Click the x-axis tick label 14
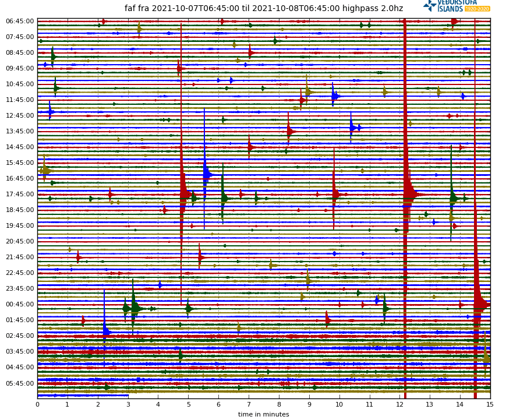The height and width of the screenshot is (420, 506). coord(460,404)
